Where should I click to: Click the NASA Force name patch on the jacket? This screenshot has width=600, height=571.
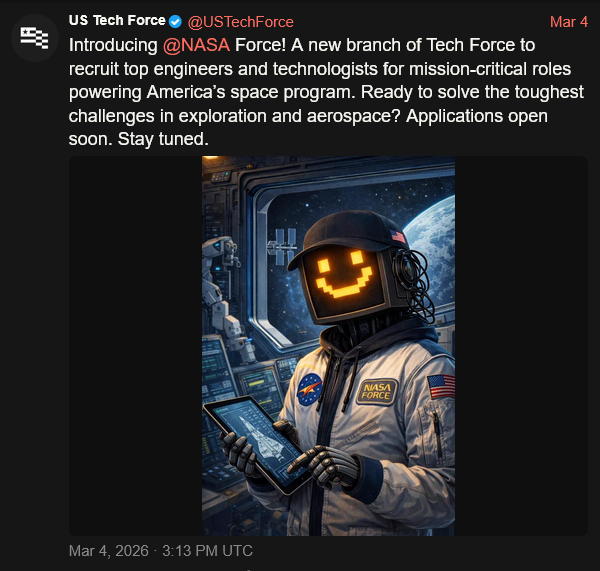pyautogui.click(x=378, y=389)
